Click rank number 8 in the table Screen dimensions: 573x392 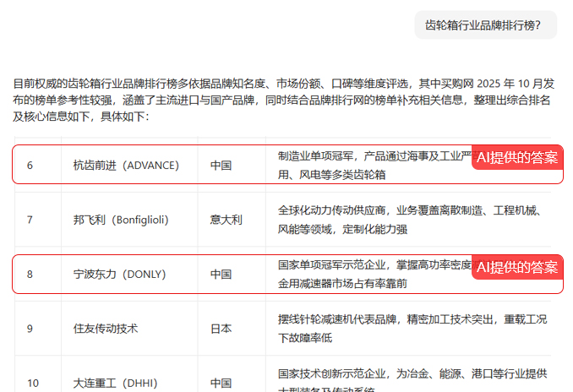point(30,275)
